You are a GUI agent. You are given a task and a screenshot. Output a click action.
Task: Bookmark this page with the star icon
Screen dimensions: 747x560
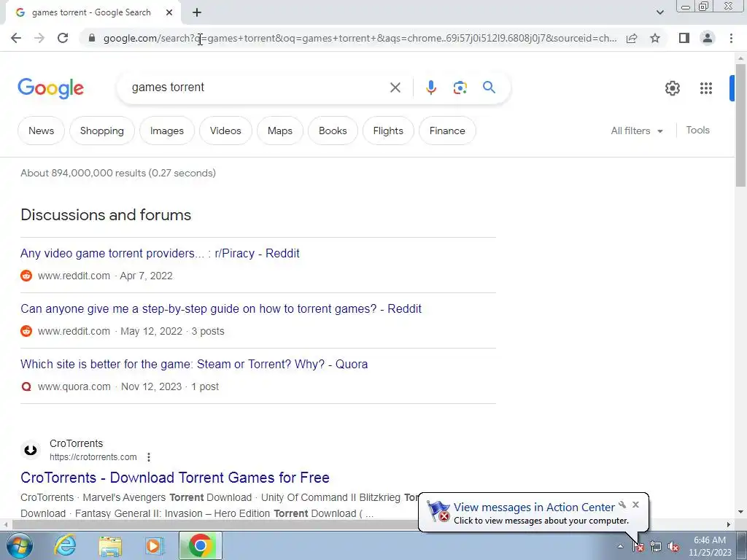point(655,38)
